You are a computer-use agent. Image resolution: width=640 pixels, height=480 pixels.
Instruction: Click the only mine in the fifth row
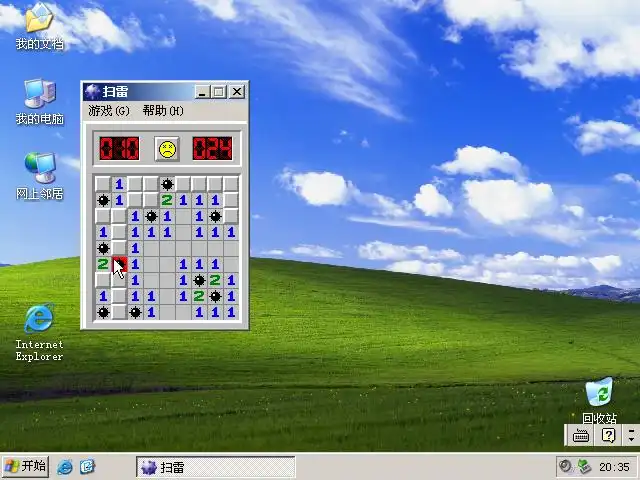(x=103, y=248)
